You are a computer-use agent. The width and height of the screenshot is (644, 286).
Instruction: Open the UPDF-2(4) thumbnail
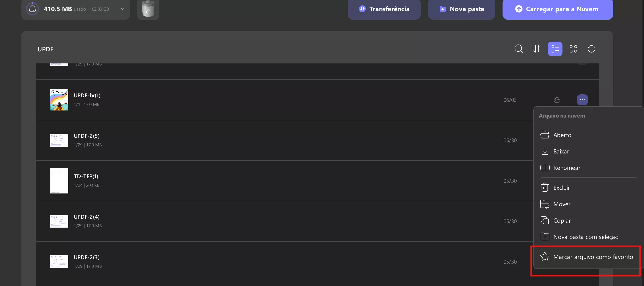[x=59, y=221]
